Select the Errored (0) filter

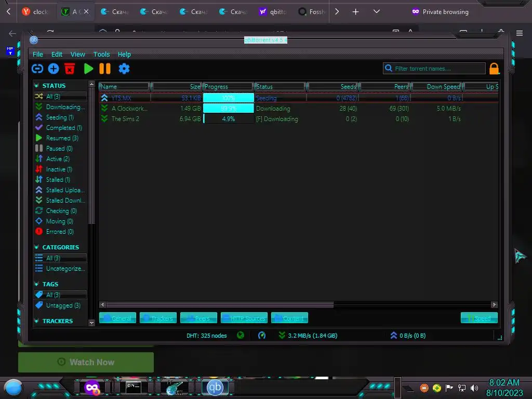(60, 231)
